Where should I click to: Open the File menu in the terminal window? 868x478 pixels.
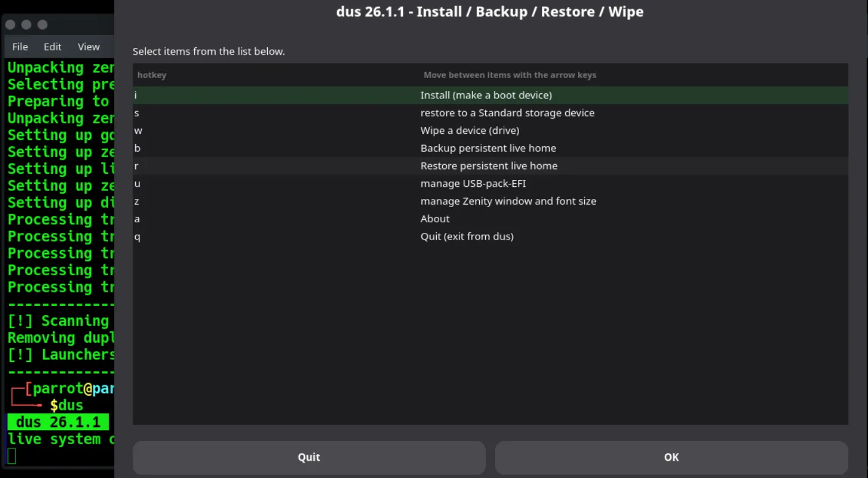coord(20,47)
